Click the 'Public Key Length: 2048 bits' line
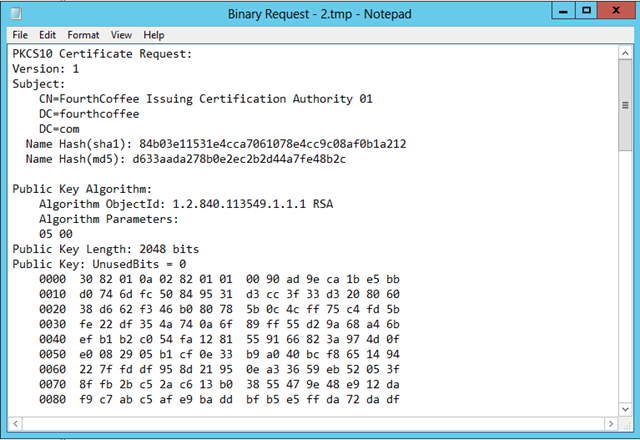The image size is (640, 440). click(x=106, y=249)
